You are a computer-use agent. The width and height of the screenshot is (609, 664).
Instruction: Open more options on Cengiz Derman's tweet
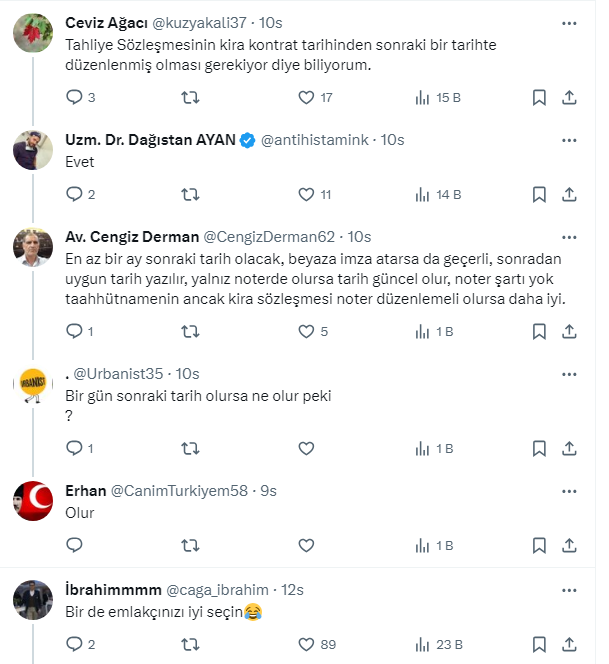click(x=570, y=236)
